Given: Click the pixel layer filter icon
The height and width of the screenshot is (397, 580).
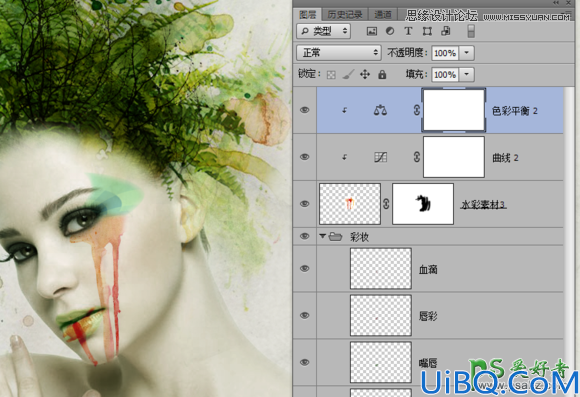Looking at the screenshot, I should [x=372, y=31].
